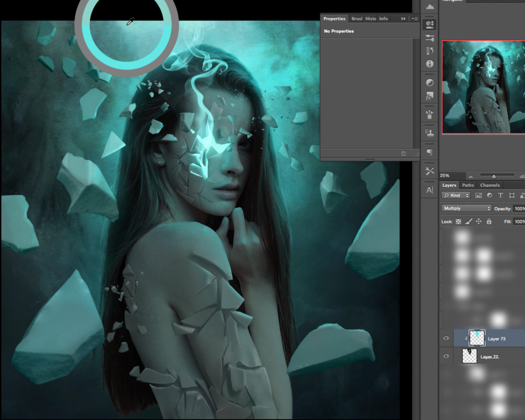This screenshot has width=525, height=420.
Task: Open the Kind layer filter dropdown
Action: (456, 195)
